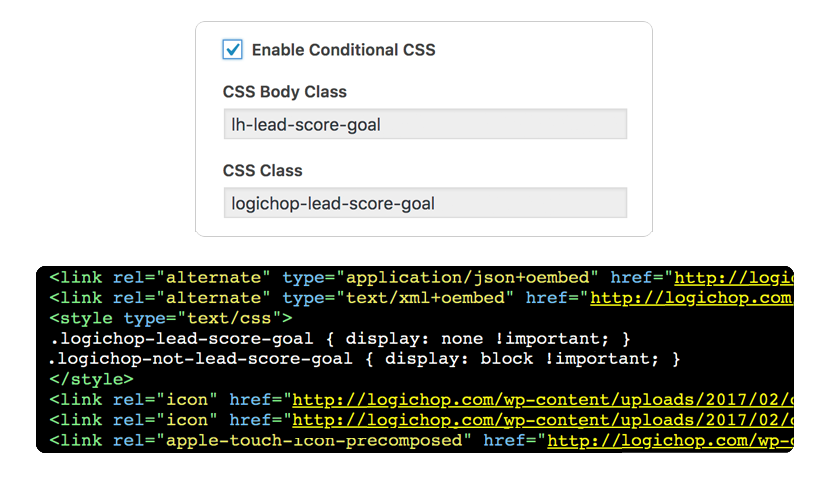This screenshot has width=830, height=480.
Task: Click the Enable Conditional CSS label text
Action: (344, 50)
